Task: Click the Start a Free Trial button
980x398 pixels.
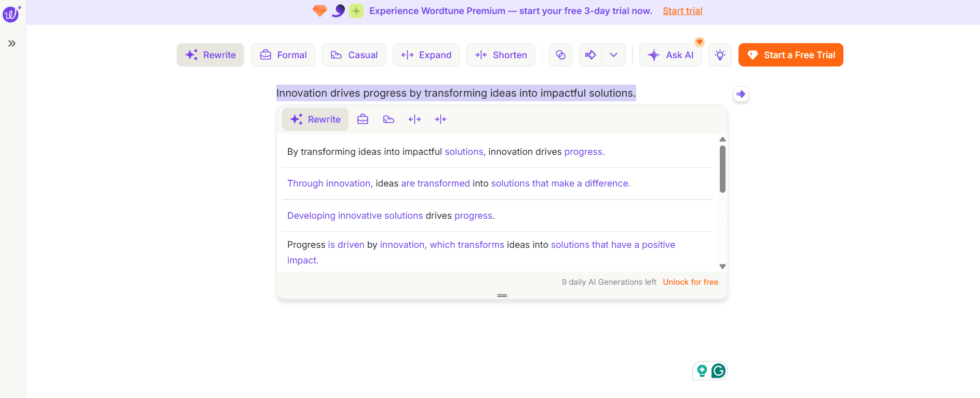Action: pos(790,55)
